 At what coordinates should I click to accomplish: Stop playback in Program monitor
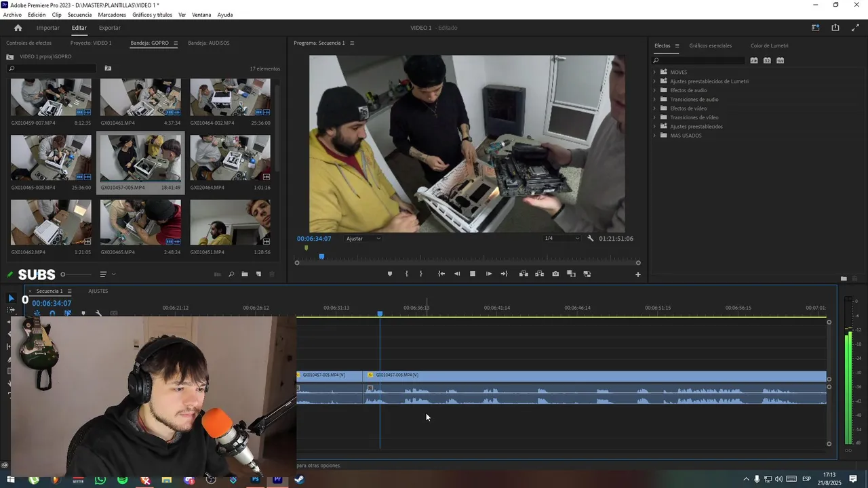pos(473,274)
